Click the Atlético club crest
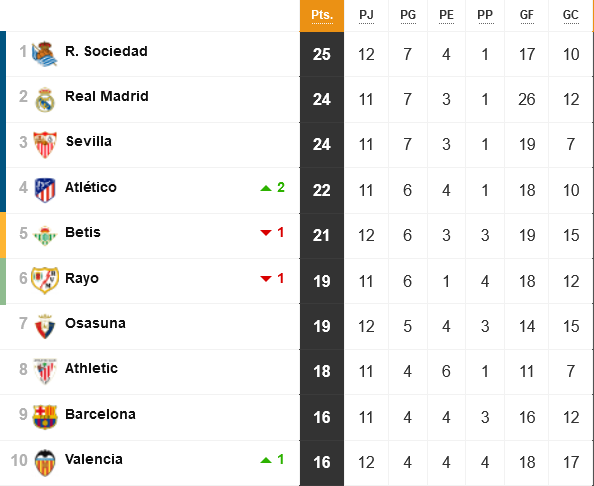This screenshot has height=486, width=594. tap(45, 190)
